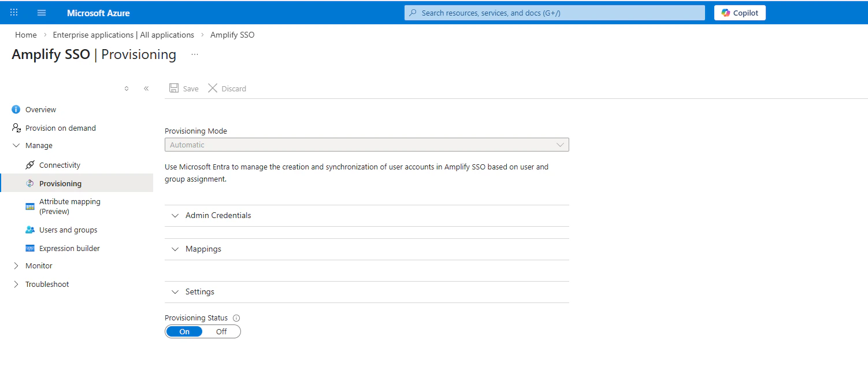The image size is (868, 369).
Task: Open Overview in the sidebar
Action: 40,109
